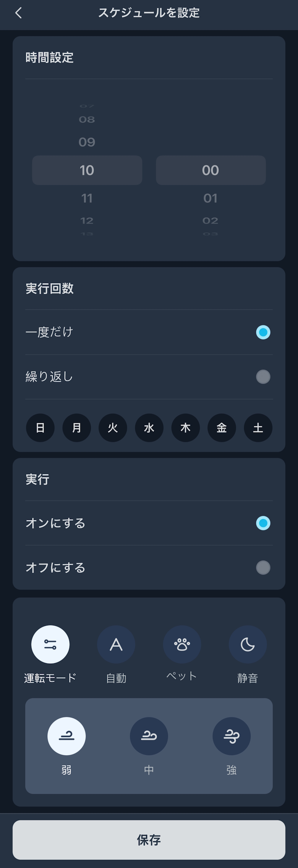Set fan speed to 弱 low
Viewport: 298px width, 868px height.
coord(66,736)
